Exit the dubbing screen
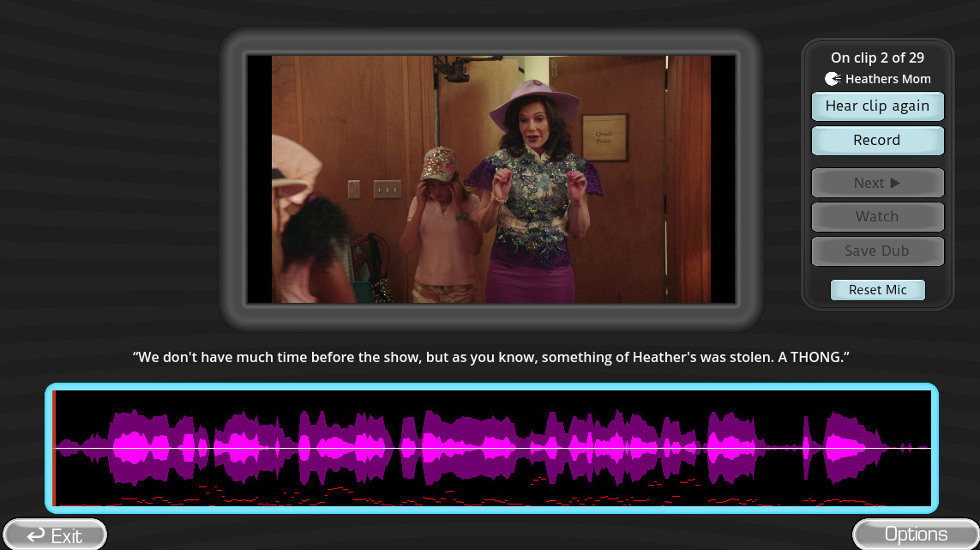 [x=55, y=535]
